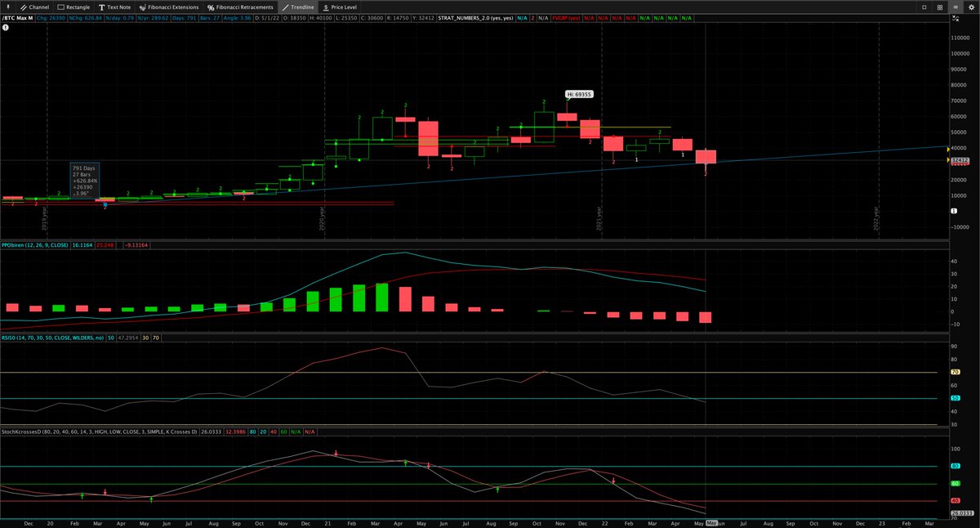Click the 791 Days trendline info box
The width and height of the screenshot is (980, 528).
tap(87, 181)
